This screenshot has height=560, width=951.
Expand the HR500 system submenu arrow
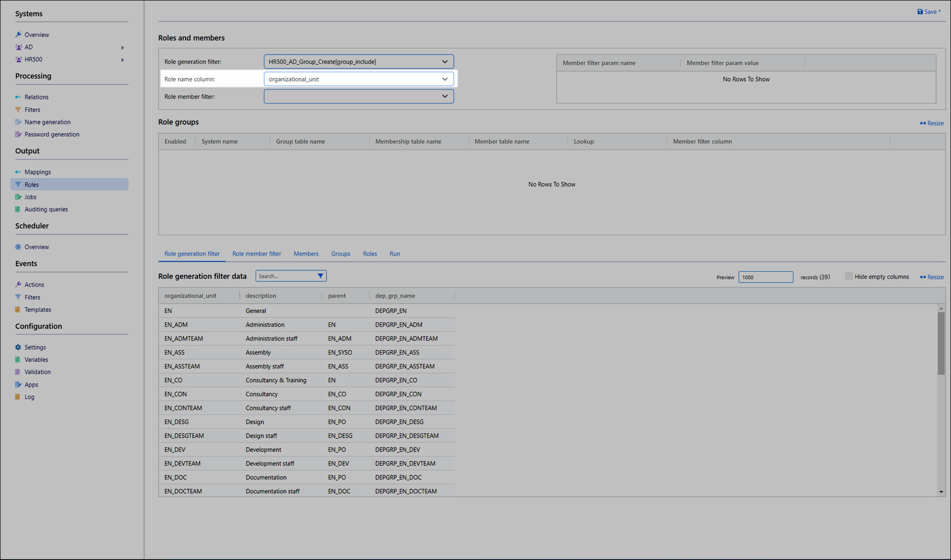tap(122, 60)
